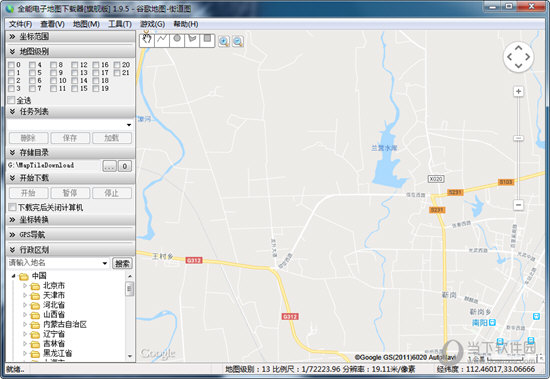The image size is (550, 379).
Task: Open the 任务列表 task dropdown
Action: [x=69, y=125]
